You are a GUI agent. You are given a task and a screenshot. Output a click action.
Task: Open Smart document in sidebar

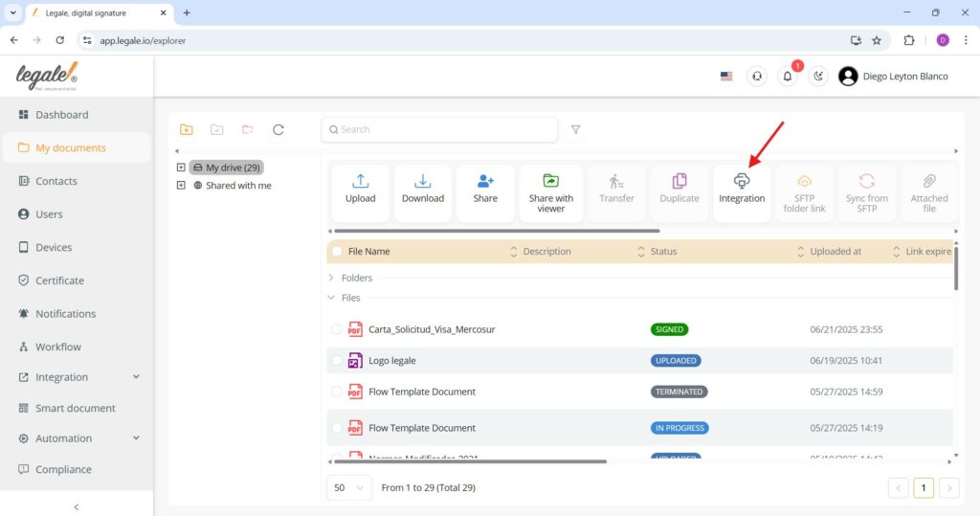77,408
